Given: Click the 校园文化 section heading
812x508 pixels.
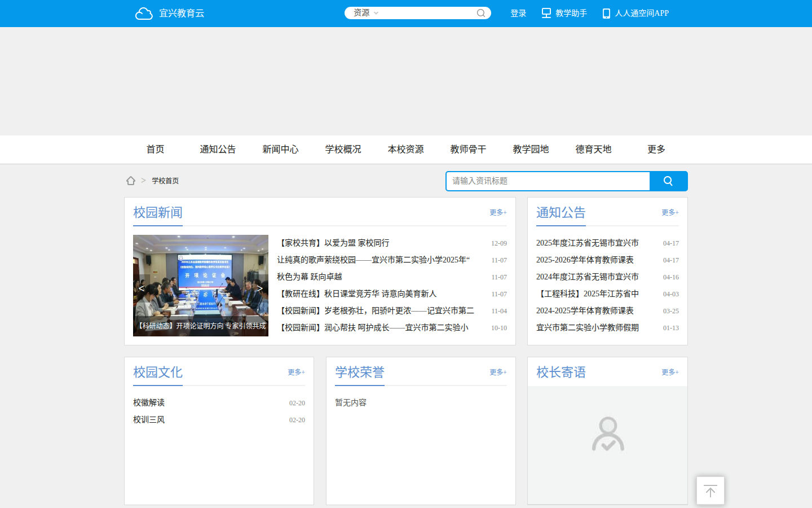Looking at the screenshot, I should point(158,373).
